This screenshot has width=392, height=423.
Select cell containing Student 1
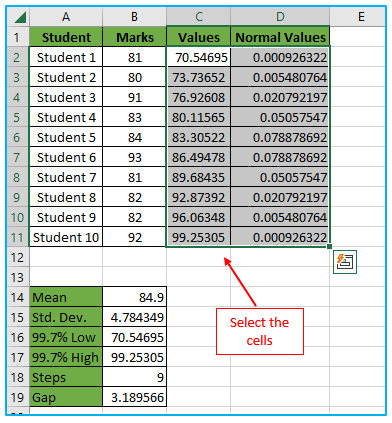[66, 57]
